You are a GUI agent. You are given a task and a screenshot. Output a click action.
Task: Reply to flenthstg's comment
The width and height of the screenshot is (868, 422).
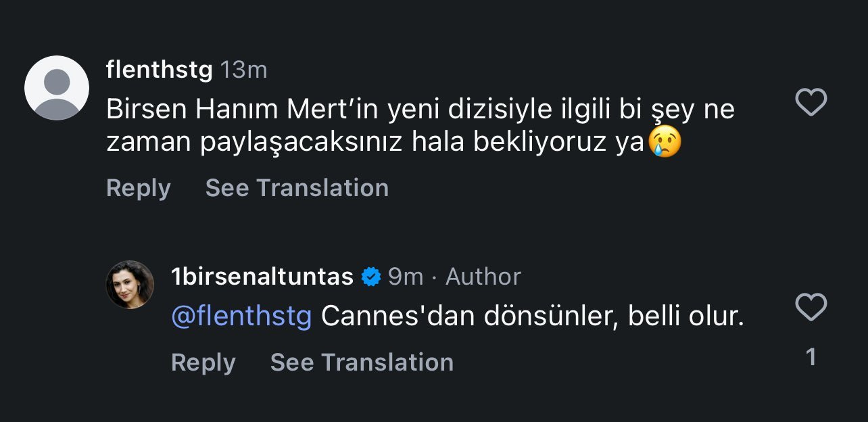click(x=138, y=188)
